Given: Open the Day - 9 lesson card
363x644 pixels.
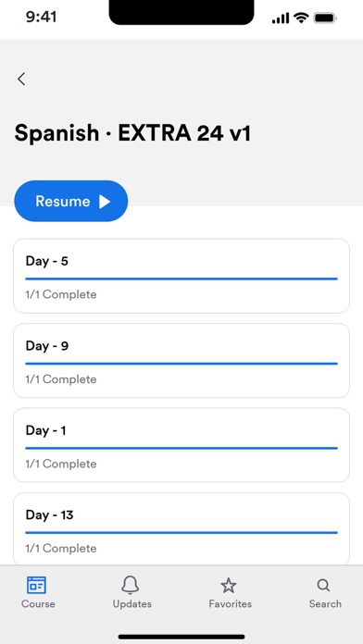Looking at the screenshot, I should [181, 361].
